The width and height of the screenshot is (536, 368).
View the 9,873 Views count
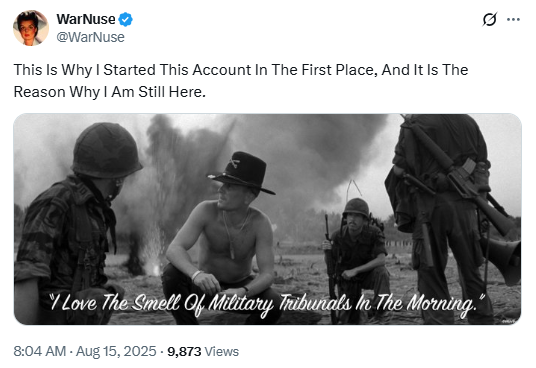pyautogui.click(x=203, y=351)
